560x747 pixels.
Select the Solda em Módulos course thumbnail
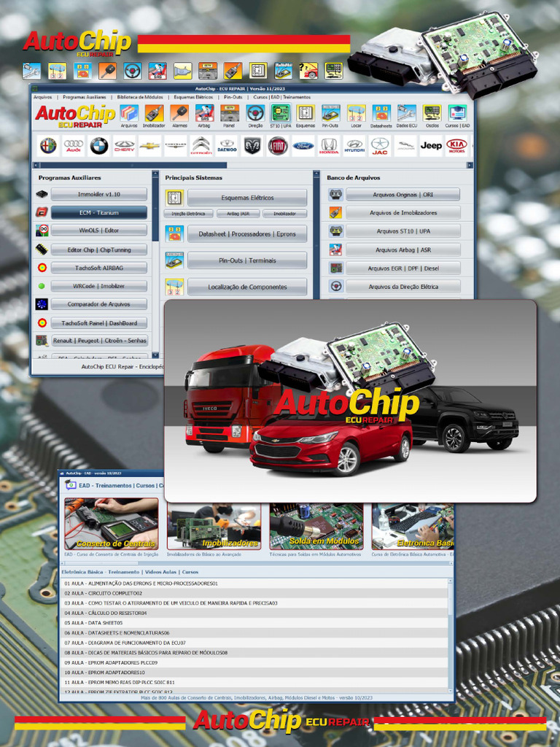click(316, 525)
